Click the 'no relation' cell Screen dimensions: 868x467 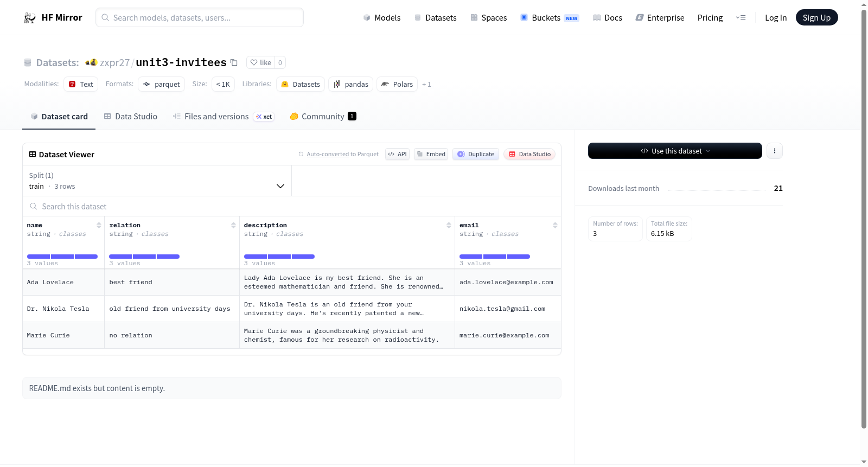(x=172, y=335)
